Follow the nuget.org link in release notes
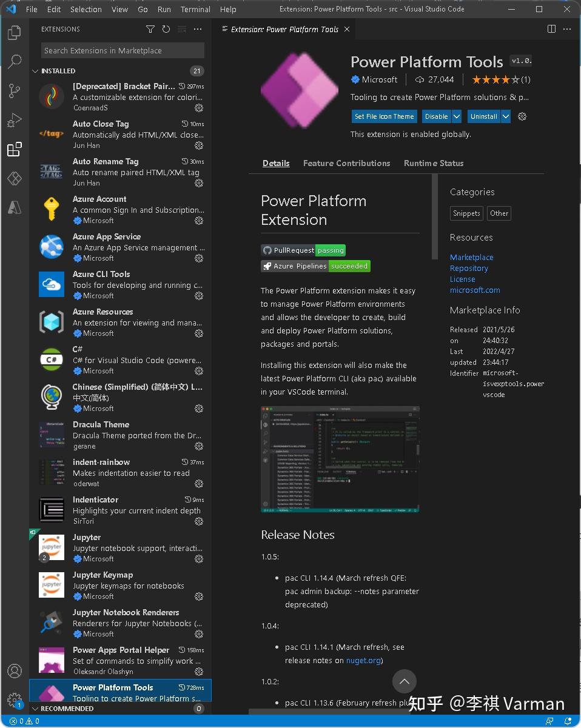Viewport: 581px width, 728px height. [363, 661]
